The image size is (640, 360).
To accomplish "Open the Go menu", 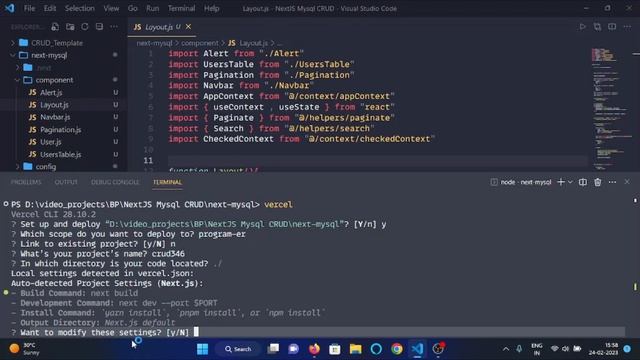I will 133,8.
